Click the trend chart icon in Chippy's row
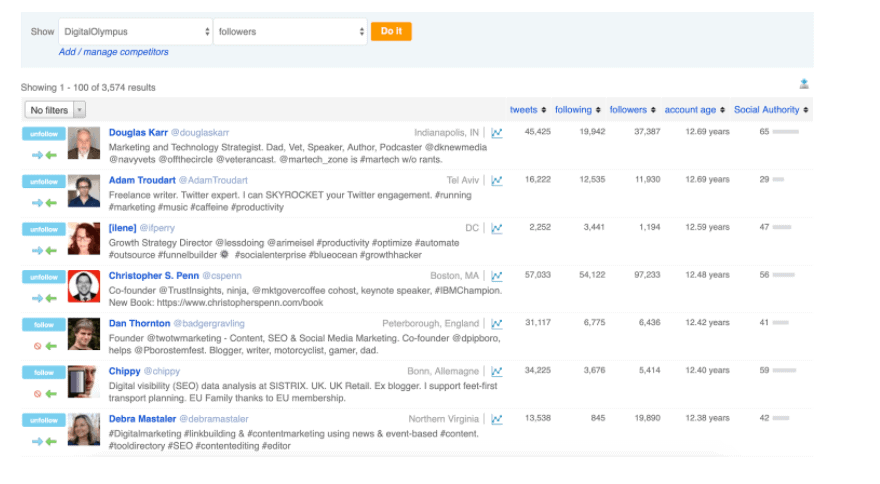This screenshot has width=880, height=484. click(x=497, y=372)
